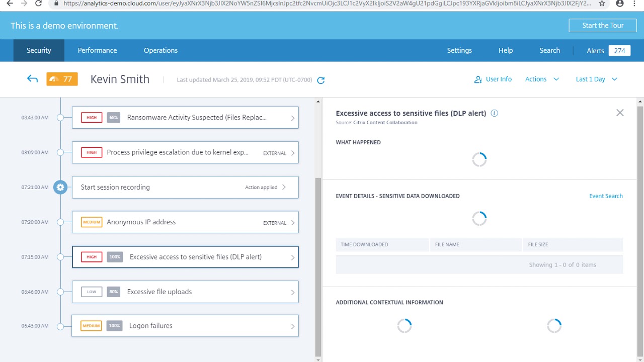Open the browser profile icon
Viewport: 644px width, 362px height.
(620, 3)
